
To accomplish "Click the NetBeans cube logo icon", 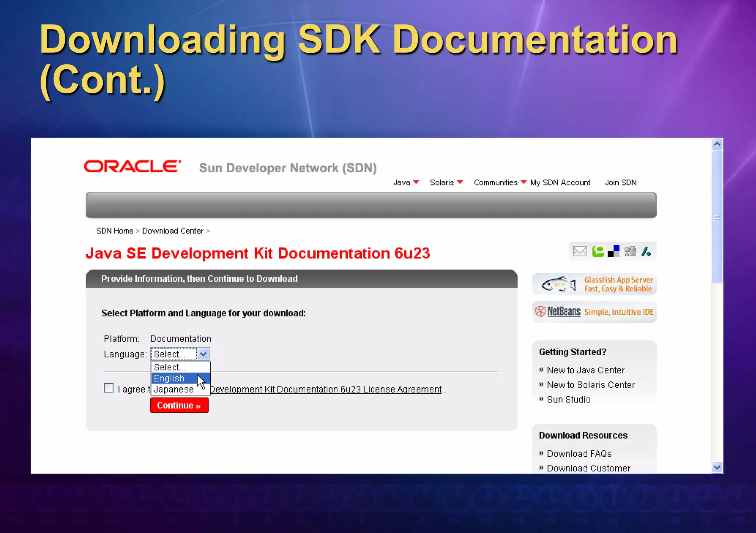I will tap(540, 312).
